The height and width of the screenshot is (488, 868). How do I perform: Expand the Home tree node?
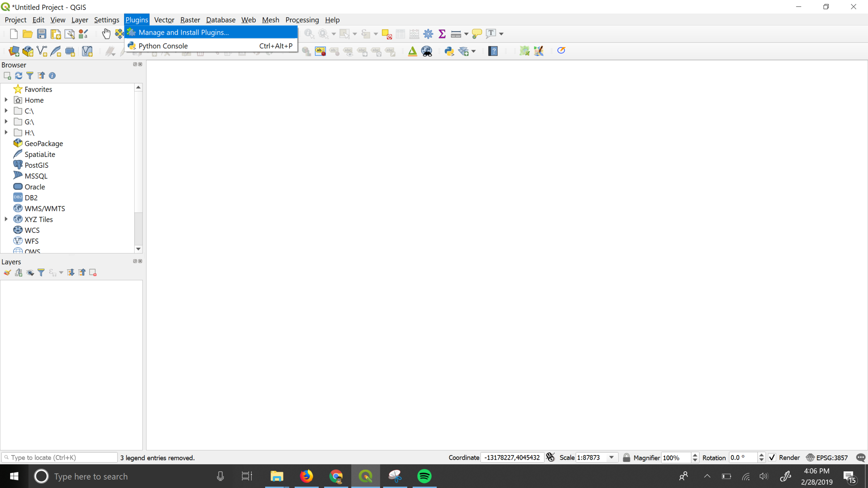pyautogui.click(x=6, y=100)
